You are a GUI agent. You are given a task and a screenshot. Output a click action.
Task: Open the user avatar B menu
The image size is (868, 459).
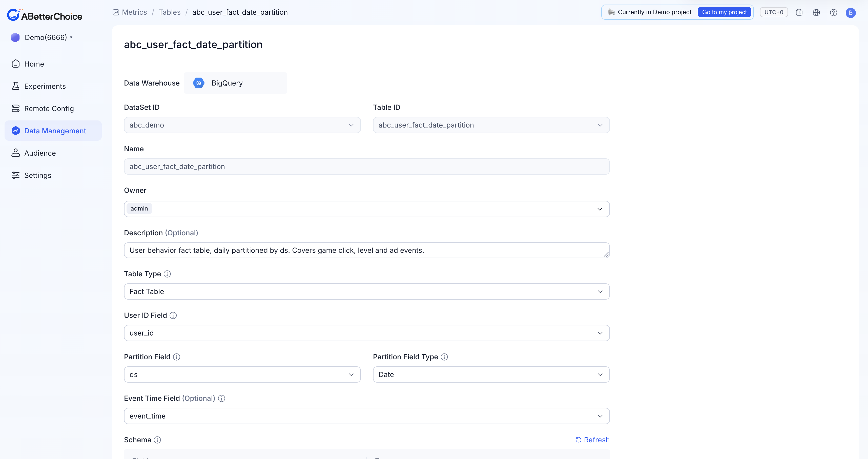pyautogui.click(x=851, y=12)
